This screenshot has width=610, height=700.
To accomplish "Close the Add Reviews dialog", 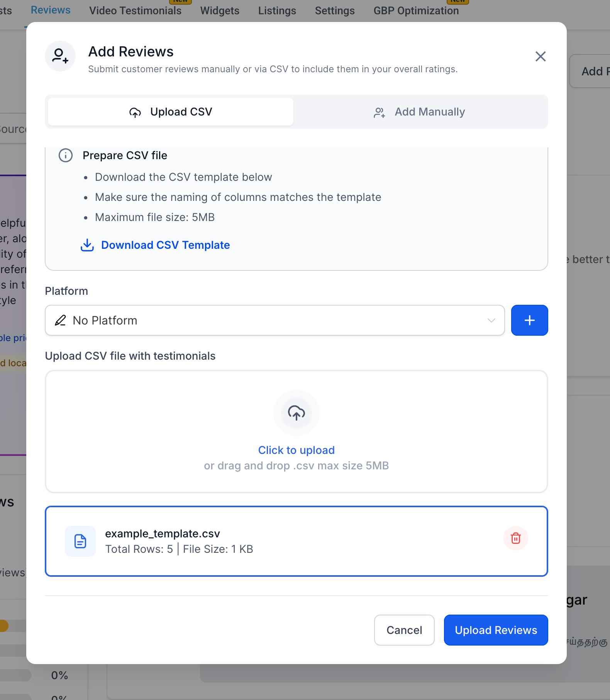I will click(x=541, y=56).
